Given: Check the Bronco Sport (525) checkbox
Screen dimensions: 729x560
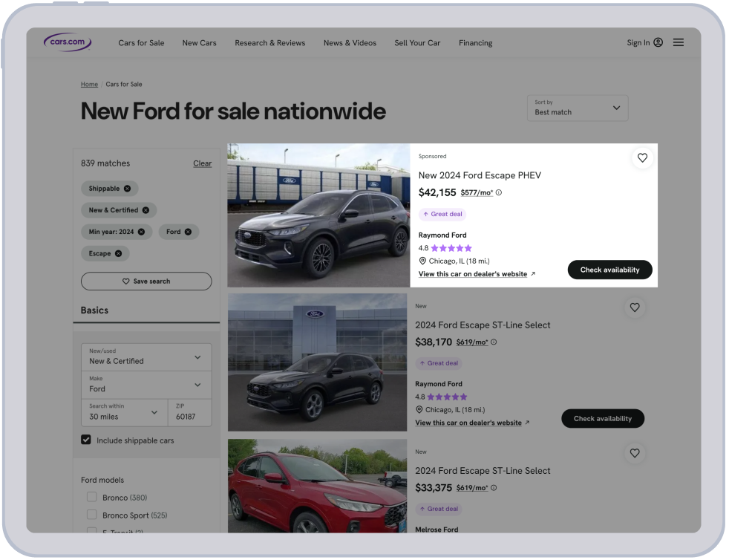Looking at the screenshot, I should point(92,516).
